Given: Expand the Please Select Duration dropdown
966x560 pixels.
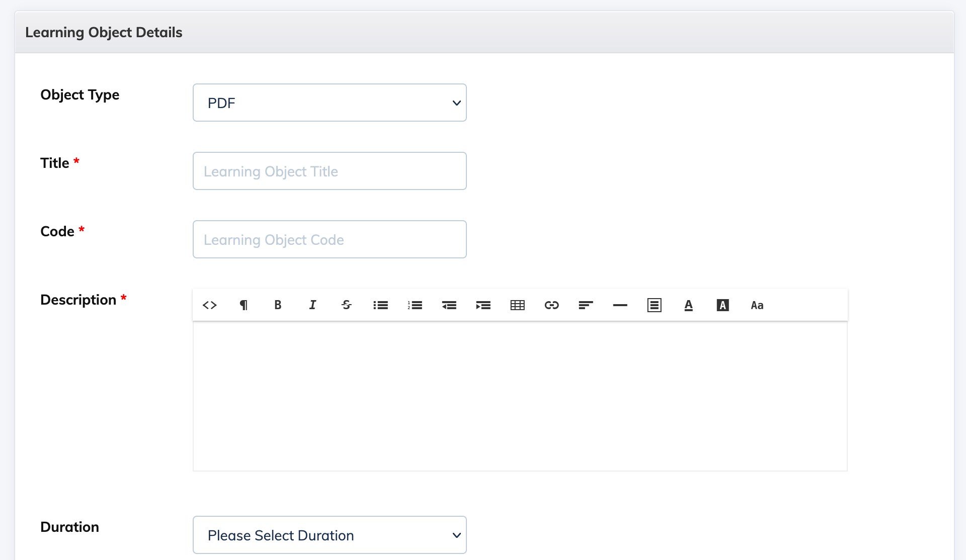Looking at the screenshot, I should [x=330, y=535].
